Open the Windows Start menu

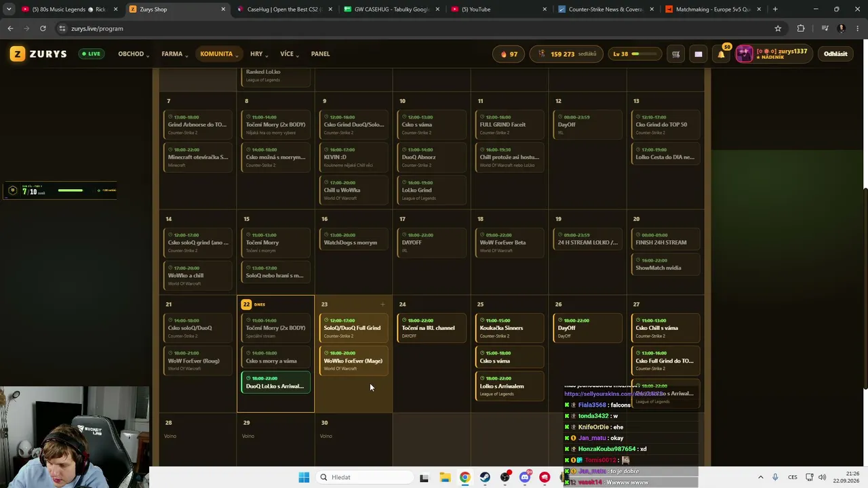[304, 477]
